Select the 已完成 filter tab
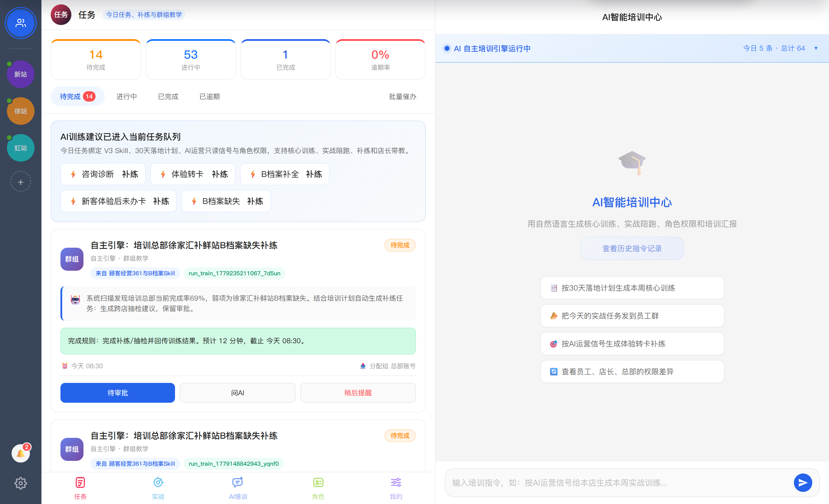 coord(168,96)
